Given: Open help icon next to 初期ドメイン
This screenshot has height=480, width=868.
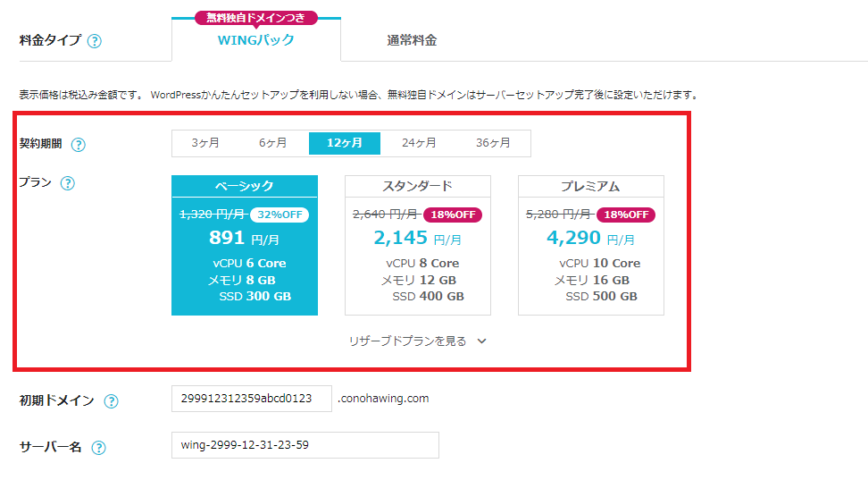Looking at the screenshot, I should [x=112, y=401].
